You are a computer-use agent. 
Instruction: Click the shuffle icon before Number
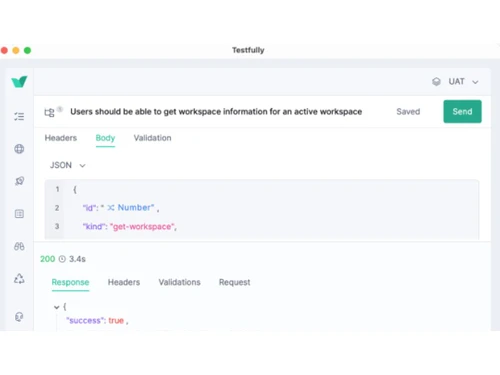tap(111, 208)
